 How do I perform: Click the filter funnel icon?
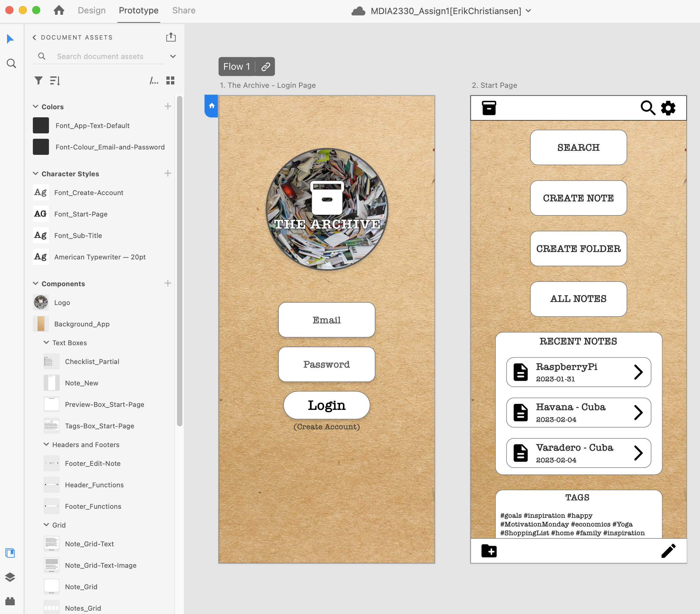[38, 80]
